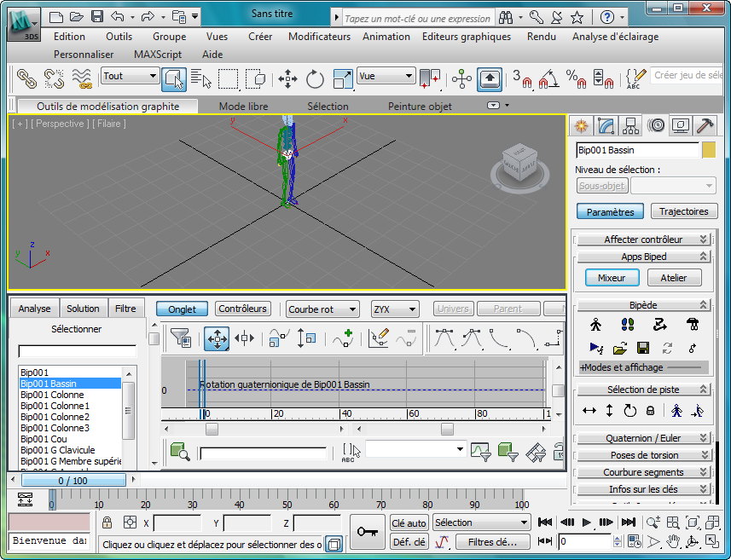The height and width of the screenshot is (560, 731).
Task: Open the Motion panel tab icon
Action: (655, 126)
